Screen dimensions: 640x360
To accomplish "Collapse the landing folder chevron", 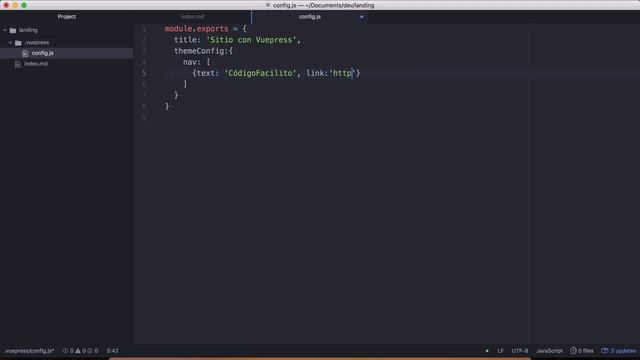I will tap(5, 30).
